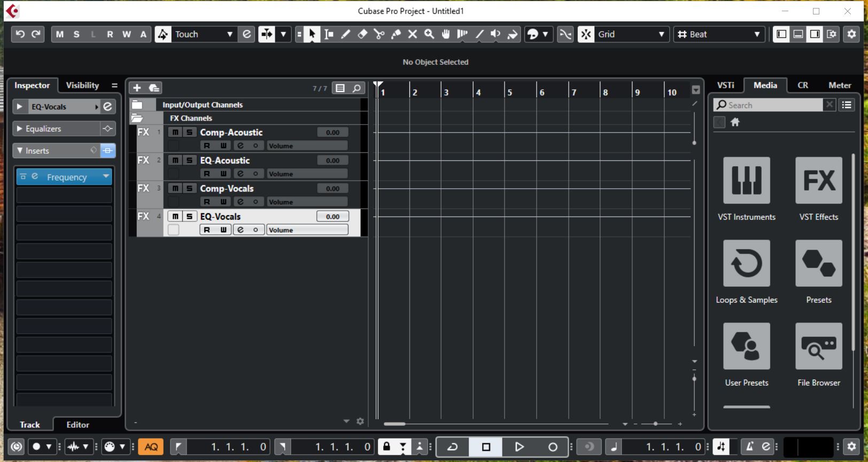
Task: Expand the EQ-Vocals inspector section
Action: (20, 107)
